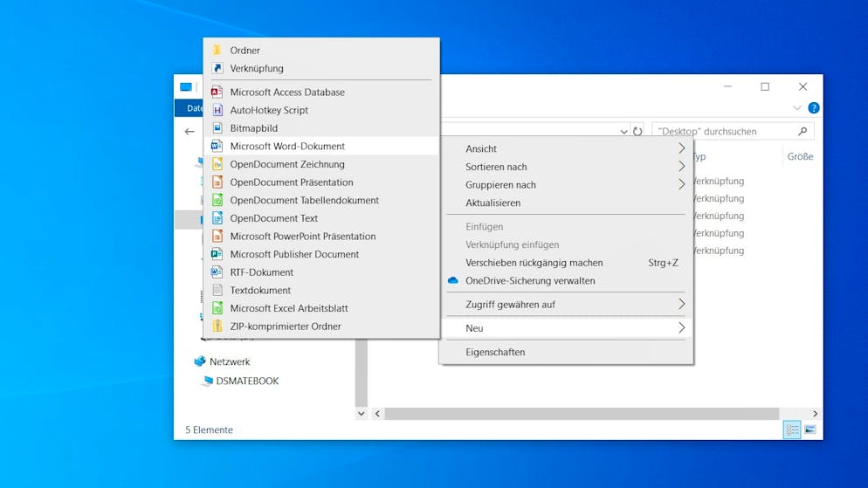This screenshot has width=868, height=488.
Task: Open the Datei tab in Explorer
Action: click(x=189, y=108)
